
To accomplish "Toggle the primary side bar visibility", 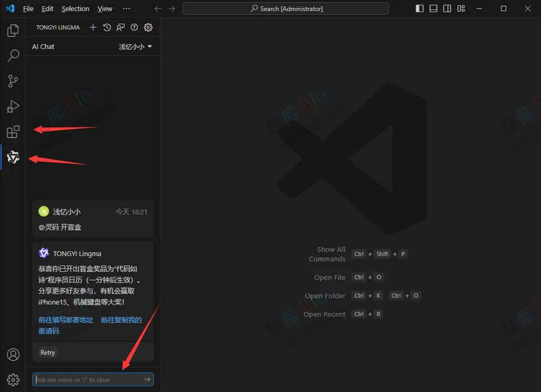I will point(420,8).
